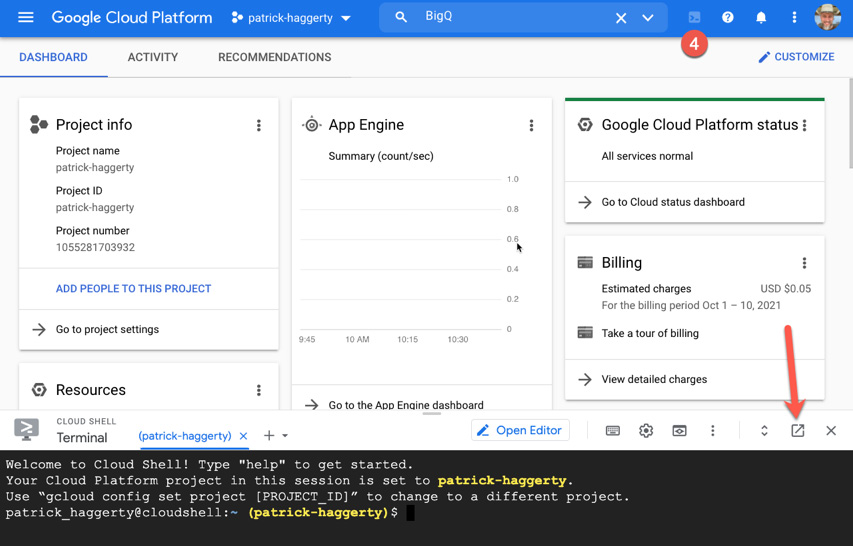This screenshot has height=546, width=853.
Task: Open the hamburger navigation menu
Action: pos(26,17)
